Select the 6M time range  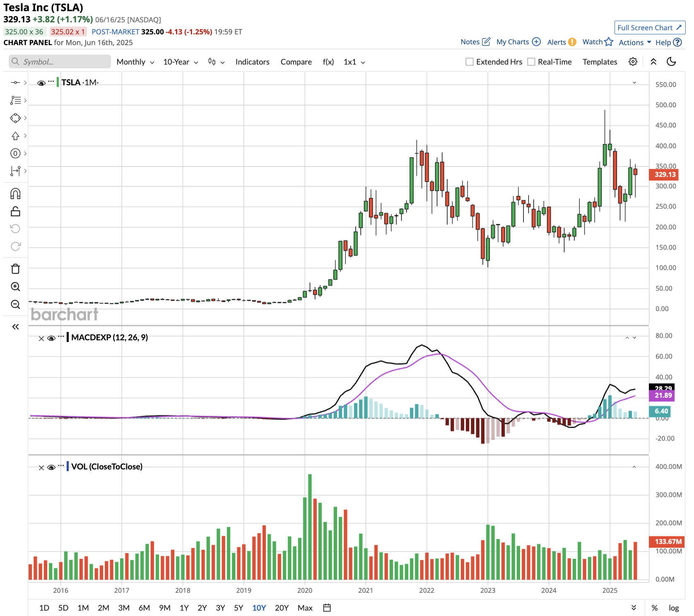tap(144, 608)
